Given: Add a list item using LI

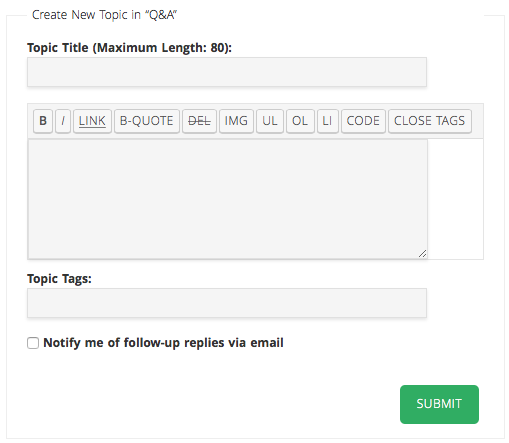Looking at the screenshot, I should (x=328, y=121).
